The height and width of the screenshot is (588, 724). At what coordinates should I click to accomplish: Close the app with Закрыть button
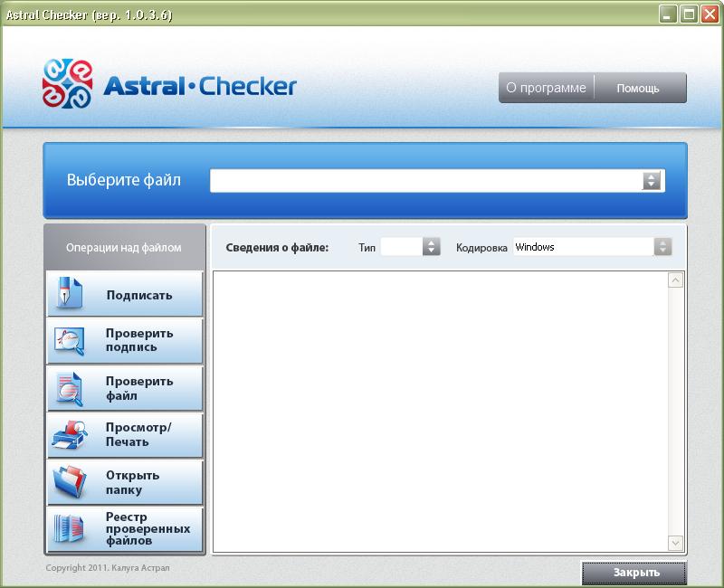point(634,573)
